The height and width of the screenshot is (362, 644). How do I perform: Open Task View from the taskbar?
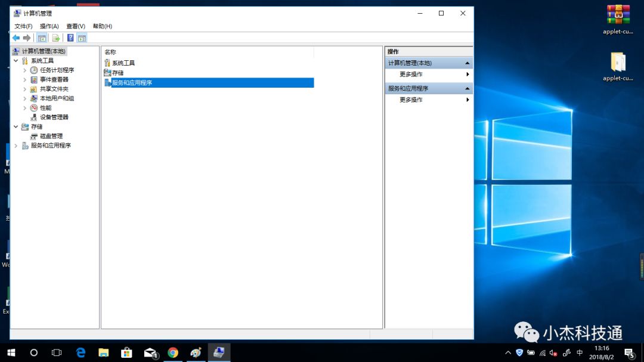click(57, 352)
